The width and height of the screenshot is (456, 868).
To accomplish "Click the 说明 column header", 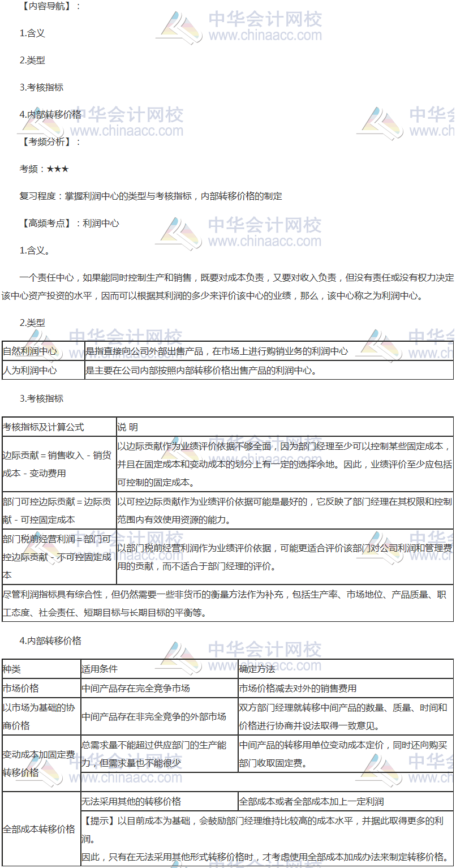I will (127, 427).
